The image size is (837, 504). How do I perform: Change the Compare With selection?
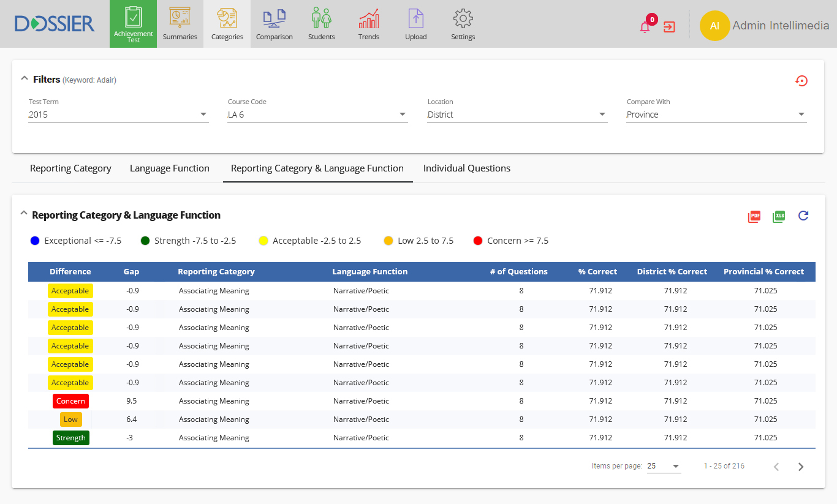pos(716,115)
